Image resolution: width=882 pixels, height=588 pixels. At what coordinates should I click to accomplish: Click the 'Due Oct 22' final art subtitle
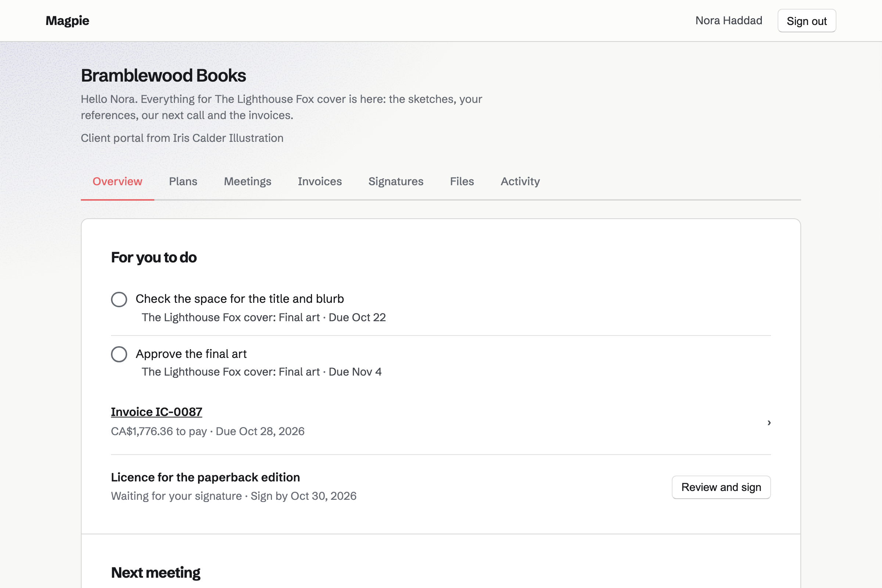[x=263, y=317]
